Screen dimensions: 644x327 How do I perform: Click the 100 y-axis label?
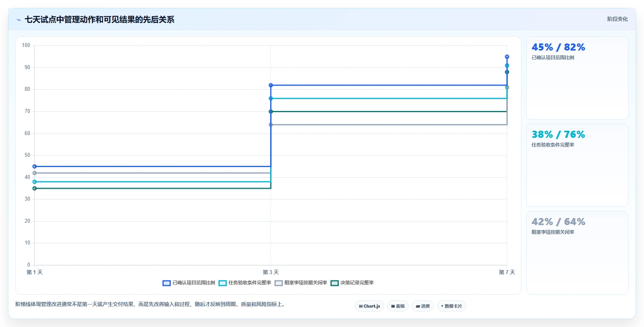[26, 45]
